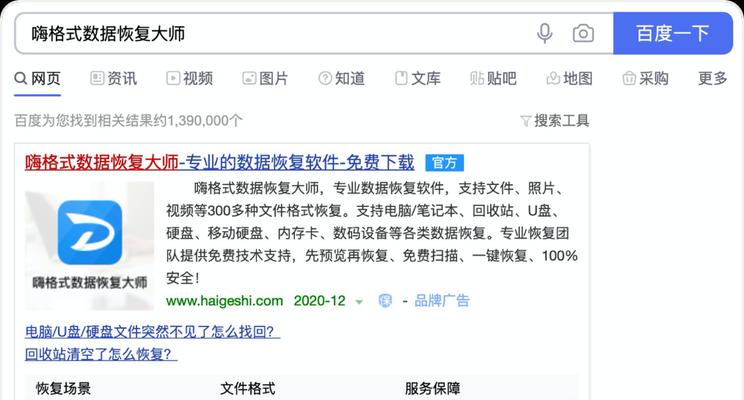
Task: Open the 采购 tab
Action: coord(645,78)
